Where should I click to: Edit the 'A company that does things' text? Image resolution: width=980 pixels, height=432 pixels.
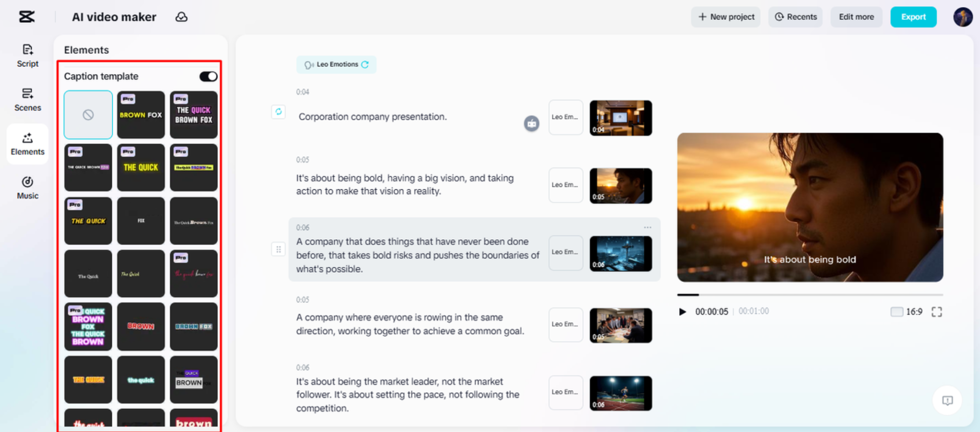418,255
